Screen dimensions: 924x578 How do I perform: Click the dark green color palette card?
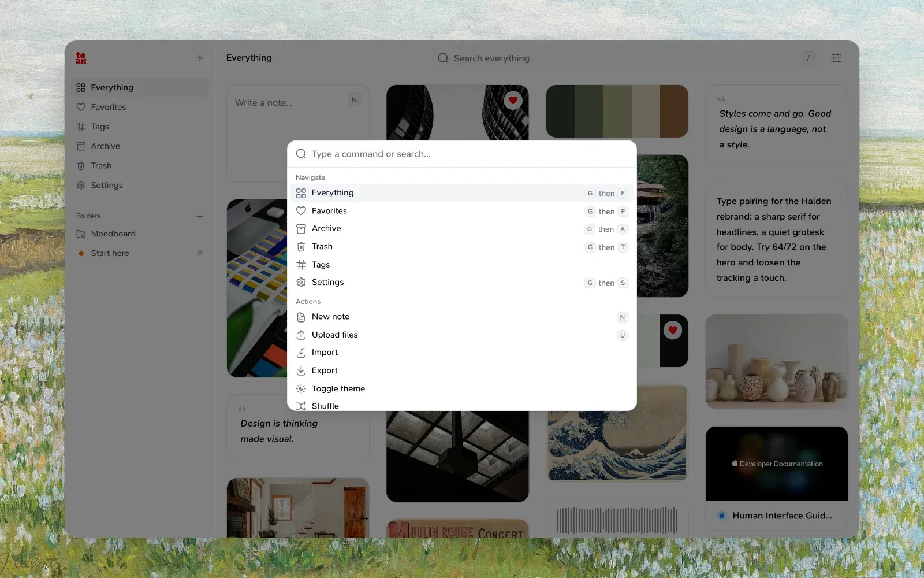tap(617, 111)
